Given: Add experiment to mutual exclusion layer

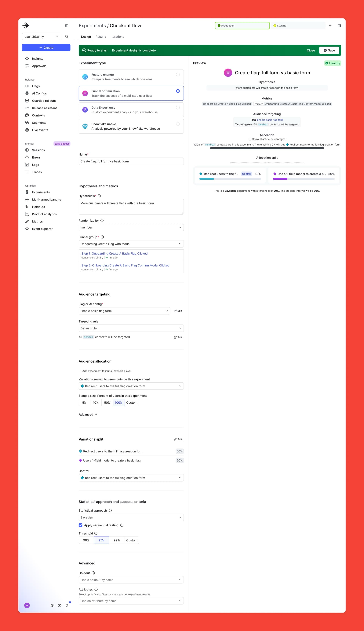Looking at the screenshot, I should [x=105, y=371].
